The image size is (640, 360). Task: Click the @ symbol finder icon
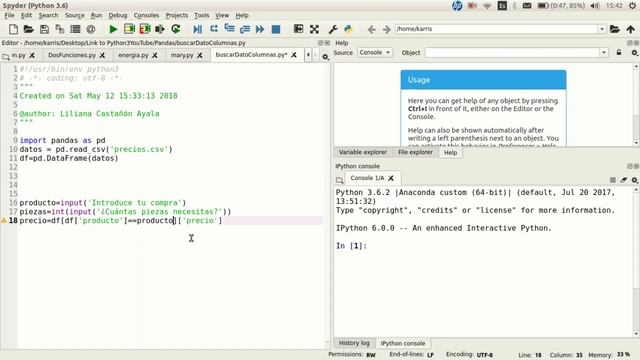click(x=91, y=29)
